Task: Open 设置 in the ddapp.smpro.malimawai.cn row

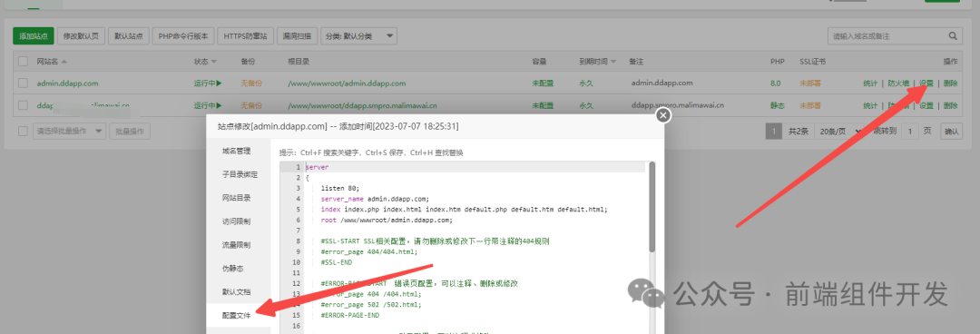Action: [x=926, y=105]
